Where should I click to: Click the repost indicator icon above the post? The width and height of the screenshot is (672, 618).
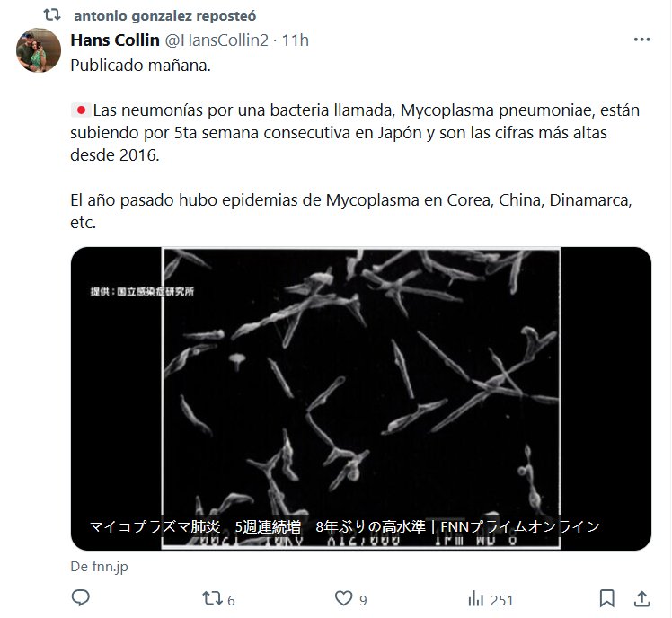(52, 15)
